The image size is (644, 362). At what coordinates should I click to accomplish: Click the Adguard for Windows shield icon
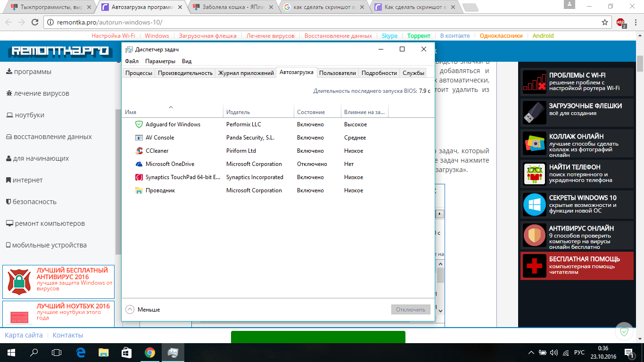[139, 124]
